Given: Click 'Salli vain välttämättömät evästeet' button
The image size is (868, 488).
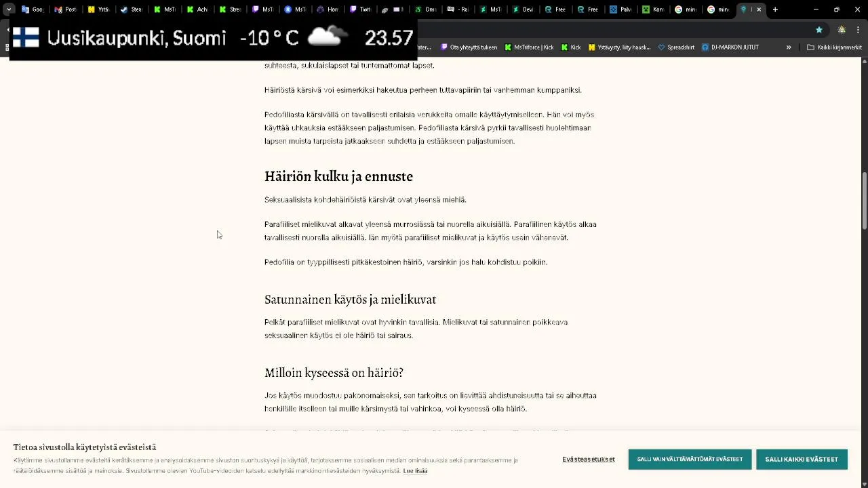Looking at the screenshot, I should [690, 459].
